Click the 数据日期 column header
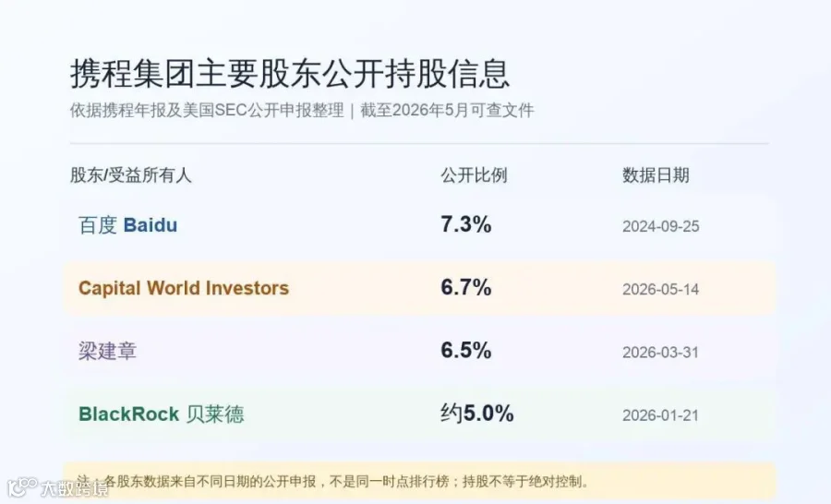831x504 pixels. tap(656, 174)
